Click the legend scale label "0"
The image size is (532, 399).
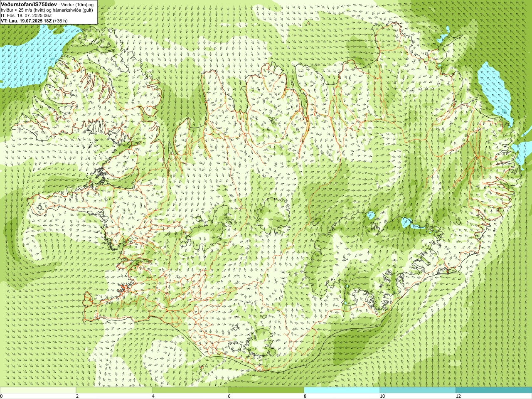(1, 396)
